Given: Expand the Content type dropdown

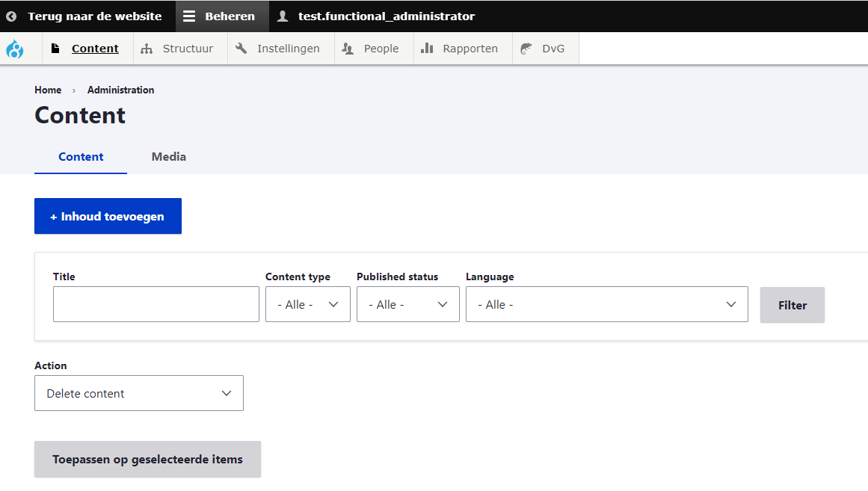Looking at the screenshot, I should tap(308, 305).
